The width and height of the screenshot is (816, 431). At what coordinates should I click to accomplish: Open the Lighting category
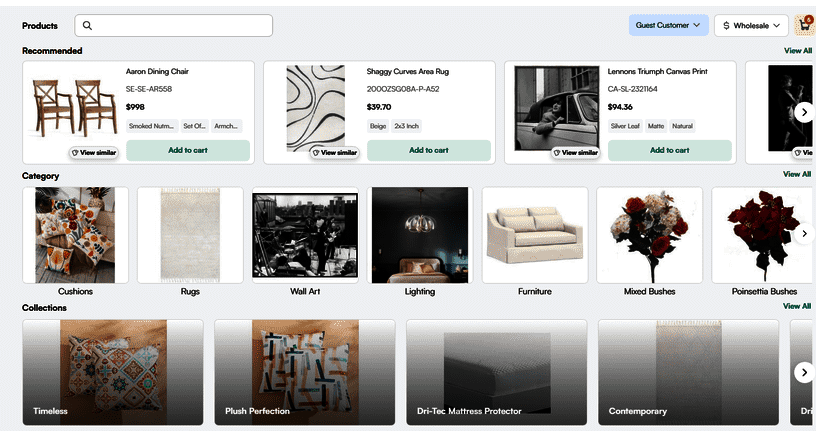[x=419, y=235]
